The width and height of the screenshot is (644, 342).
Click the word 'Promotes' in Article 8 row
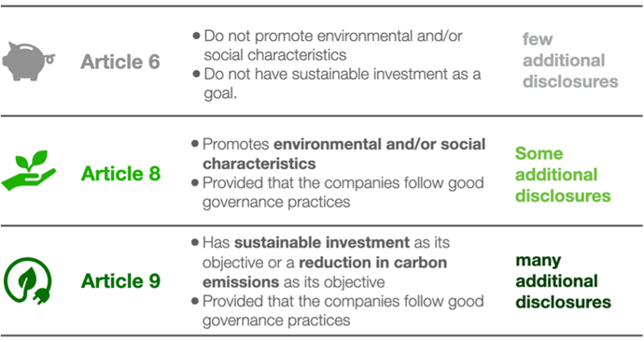(x=236, y=145)
